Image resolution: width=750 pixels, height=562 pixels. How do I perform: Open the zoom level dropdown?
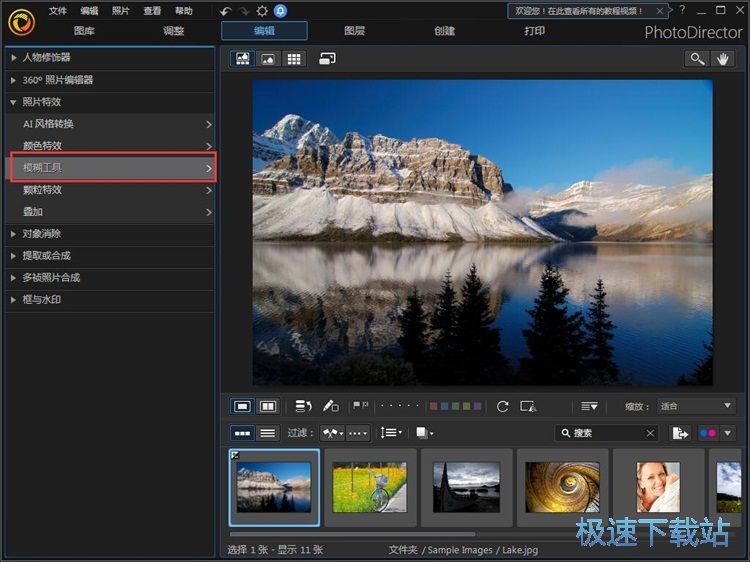click(x=696, y=406)
